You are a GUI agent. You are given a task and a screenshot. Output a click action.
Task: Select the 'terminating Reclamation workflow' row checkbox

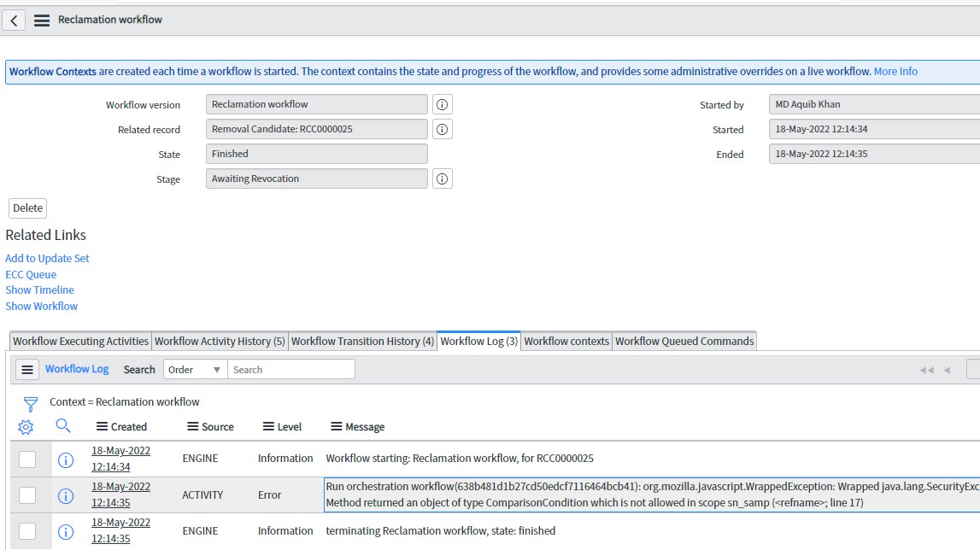point(26,531)
